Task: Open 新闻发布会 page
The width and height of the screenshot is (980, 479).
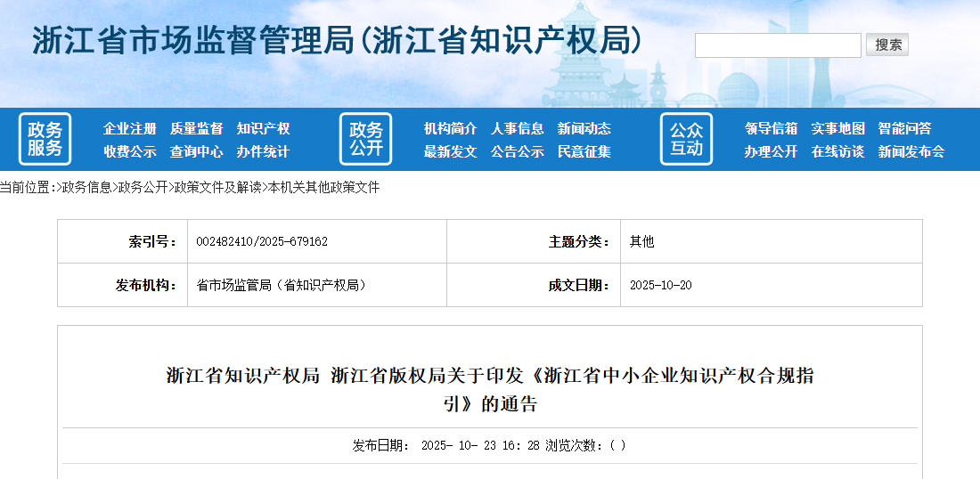Action: click(911, 151)
